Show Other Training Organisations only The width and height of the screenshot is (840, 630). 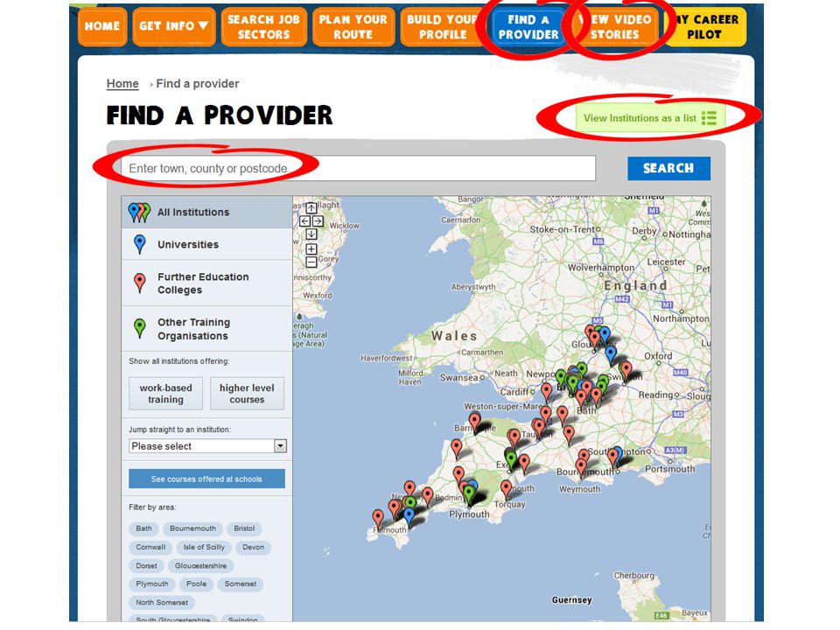click(x=206, y=329)
